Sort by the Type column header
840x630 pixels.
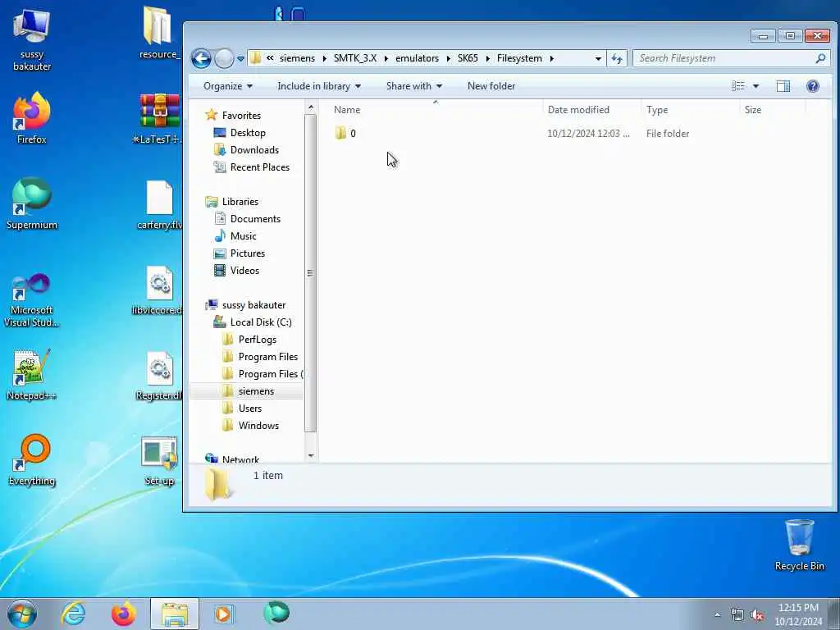pos(690,109)
